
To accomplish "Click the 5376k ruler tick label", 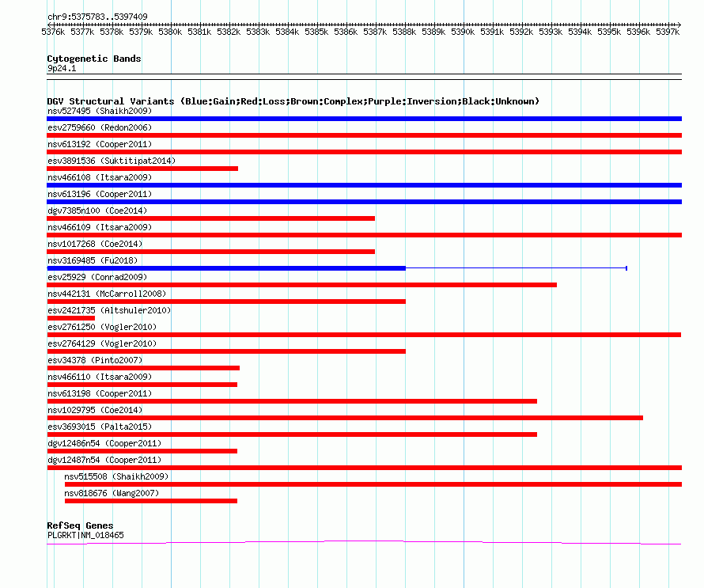I will tap(53, 32).
